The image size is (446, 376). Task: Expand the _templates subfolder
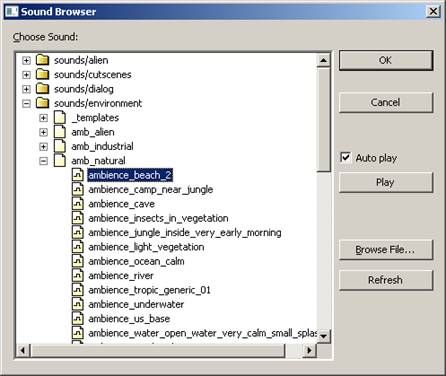(43, 118)
